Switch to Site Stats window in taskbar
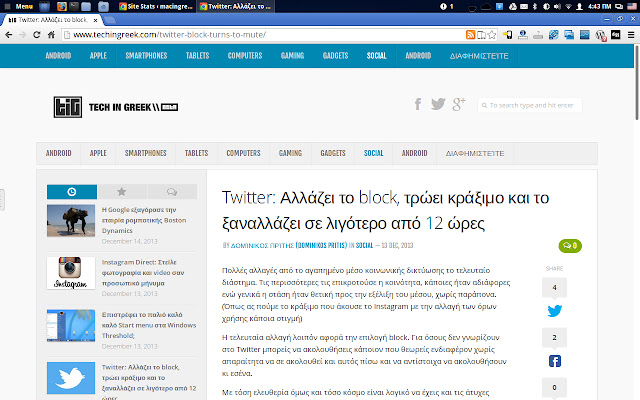 pos(156,6)
